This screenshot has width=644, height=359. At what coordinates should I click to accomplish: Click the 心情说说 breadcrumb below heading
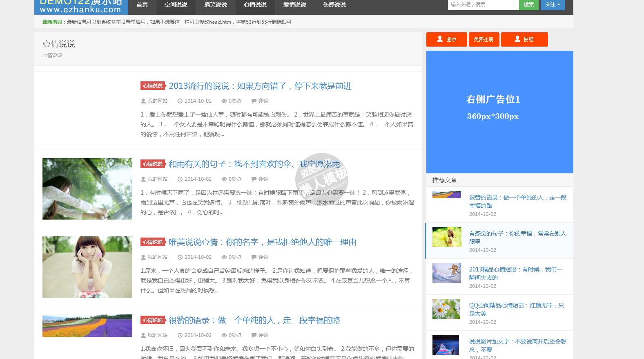pyautogui.click(x=52, y=55)
